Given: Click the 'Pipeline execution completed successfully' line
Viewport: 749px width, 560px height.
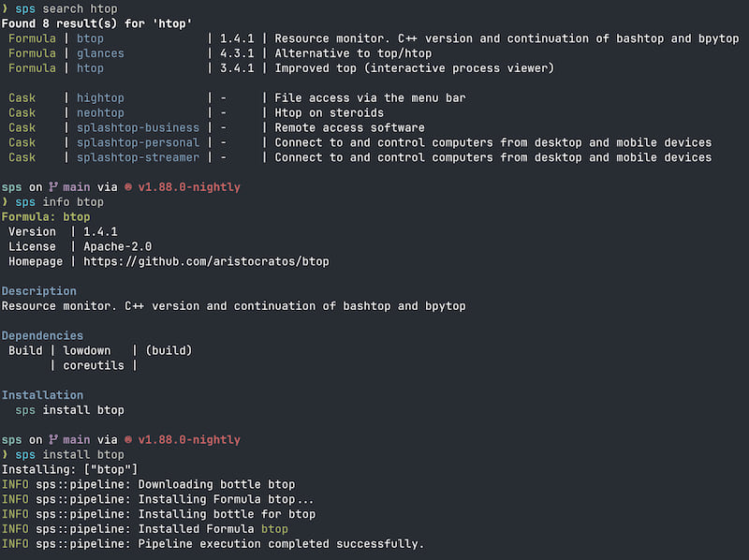Looking at the screenshot, I should click(213, 544).
